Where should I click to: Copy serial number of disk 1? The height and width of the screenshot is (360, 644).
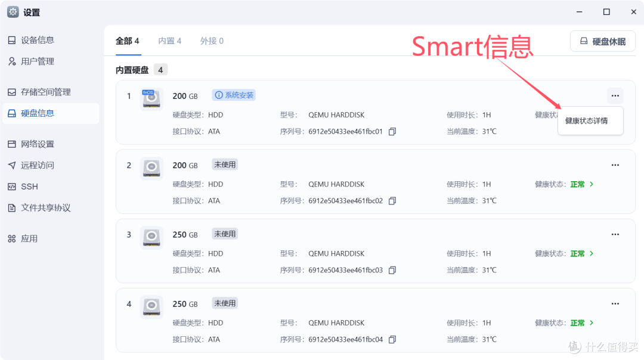392,131
